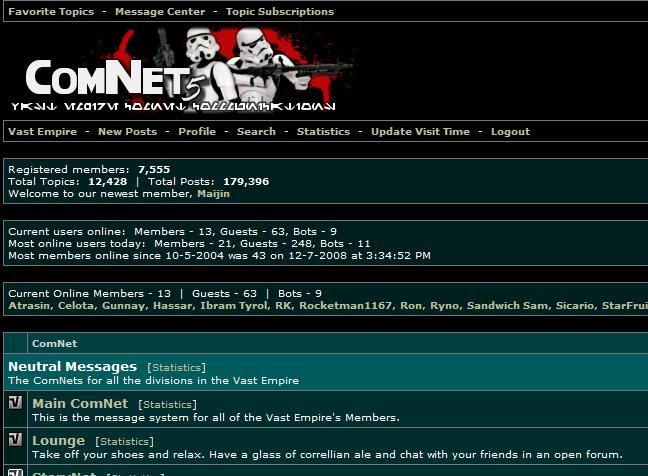The height and width of the screenshot is (476, 648).
Task: Open the Main ComNet forum
Action: [x=80, y=403]
